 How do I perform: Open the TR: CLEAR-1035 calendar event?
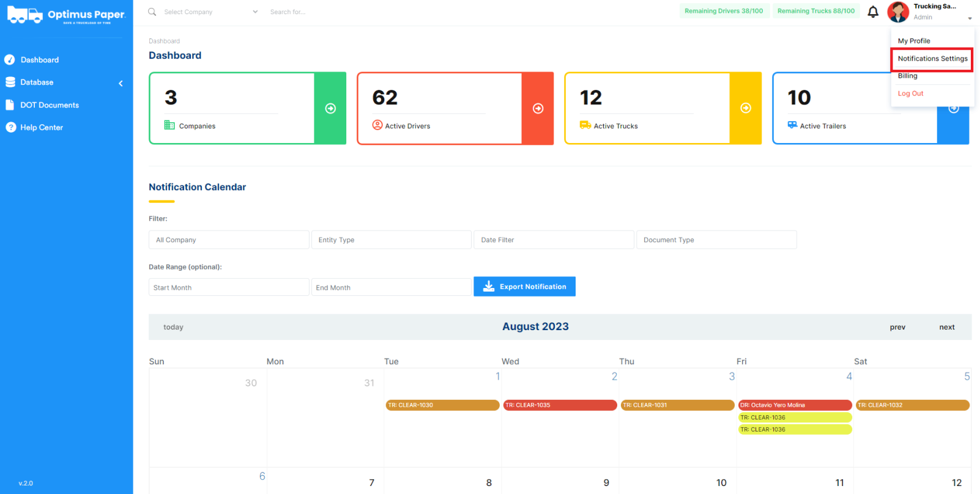point(560,405)
